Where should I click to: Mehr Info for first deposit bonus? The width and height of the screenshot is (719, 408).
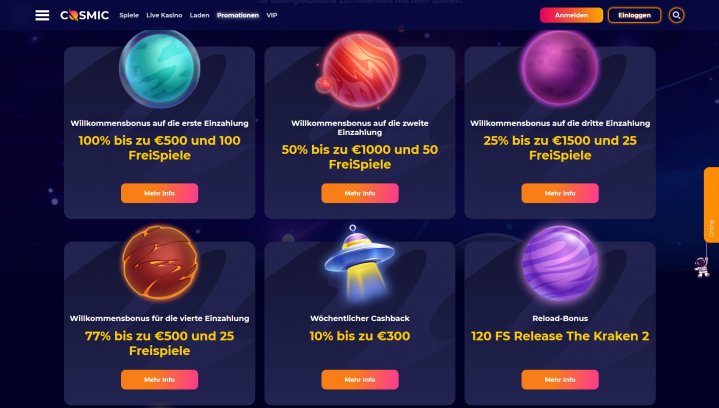pos(160,193)
